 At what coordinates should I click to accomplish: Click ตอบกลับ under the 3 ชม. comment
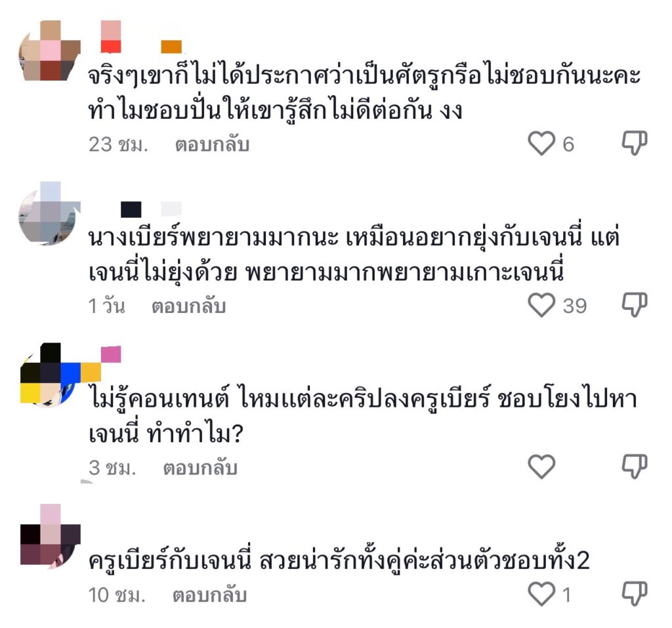[x=199, y=468]
